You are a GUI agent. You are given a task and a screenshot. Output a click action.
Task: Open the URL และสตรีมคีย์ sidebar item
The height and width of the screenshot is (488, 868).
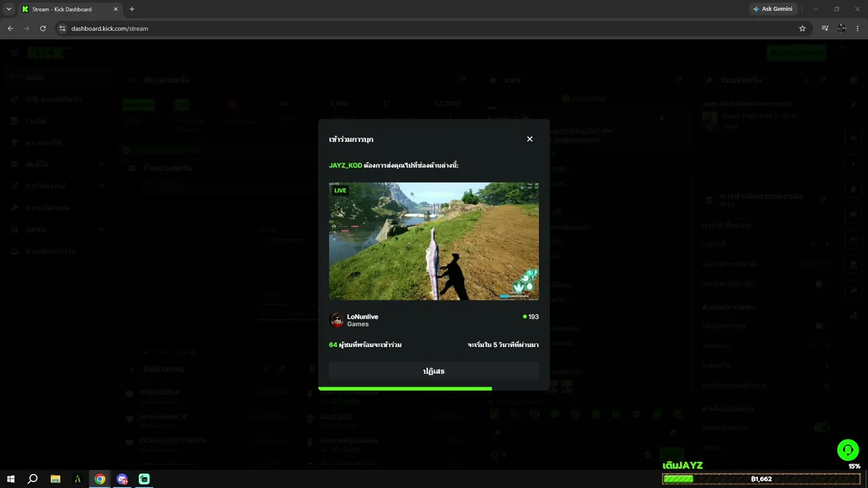pos(58,99)
